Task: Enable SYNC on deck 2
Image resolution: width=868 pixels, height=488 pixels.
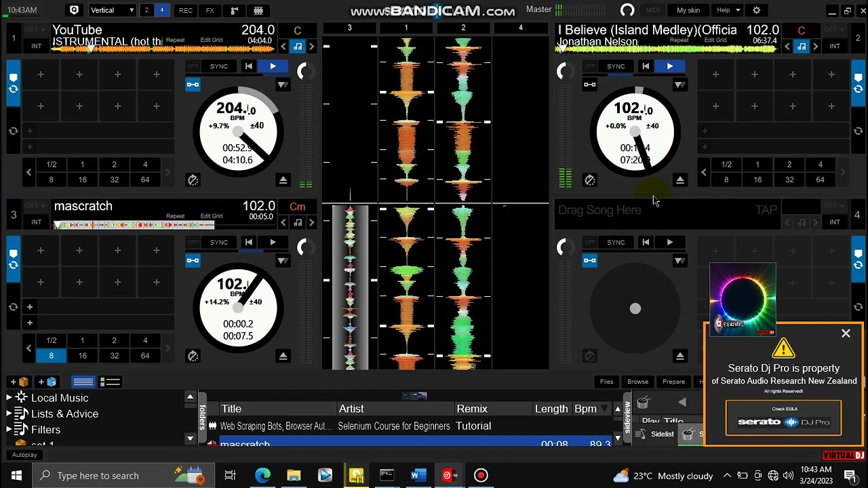Action: click(616, 66)
